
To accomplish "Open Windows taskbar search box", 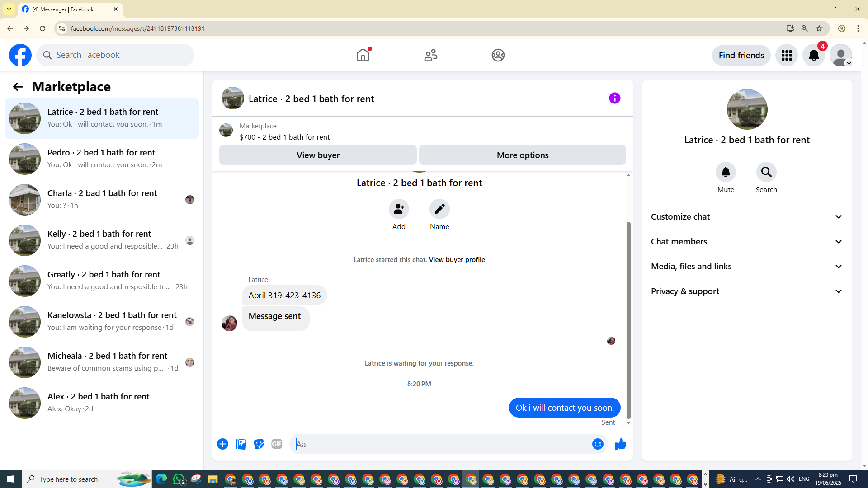I will click(x=87, y=479).
